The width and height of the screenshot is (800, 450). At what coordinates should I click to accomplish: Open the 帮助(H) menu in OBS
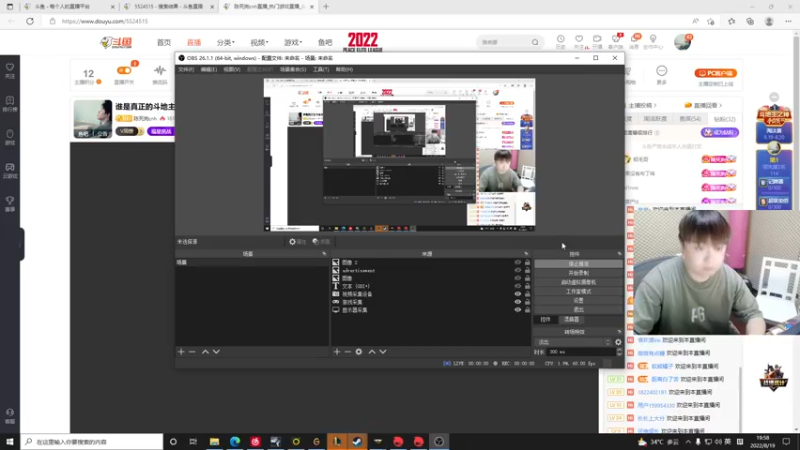pos(344,69)
